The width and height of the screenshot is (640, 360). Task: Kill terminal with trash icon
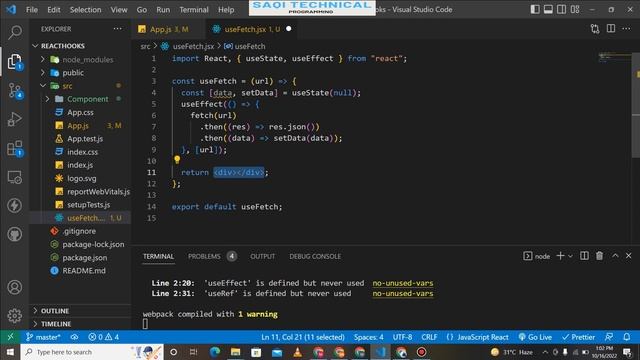(599, 256)
